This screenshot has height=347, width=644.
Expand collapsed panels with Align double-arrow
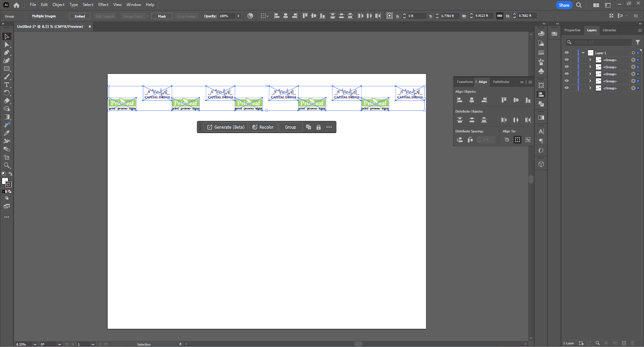tap(522, 82)
